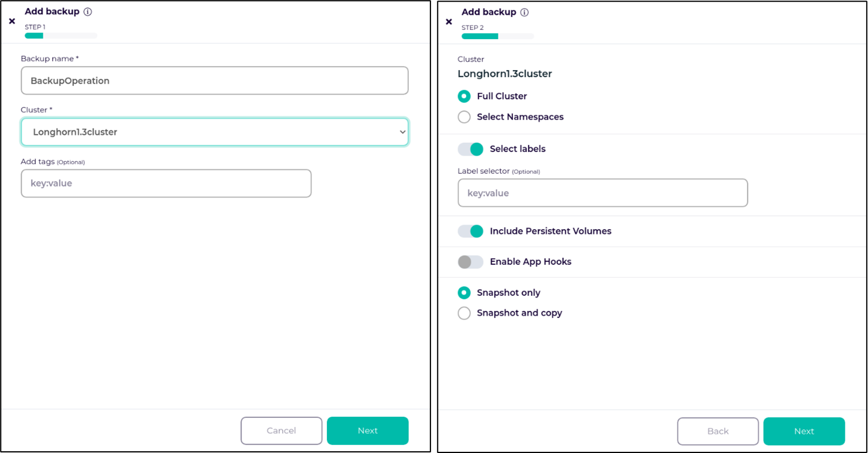Enable the App Hooks toggle
The width and height of the screenshot is (868, 453).
coord(471,262)
